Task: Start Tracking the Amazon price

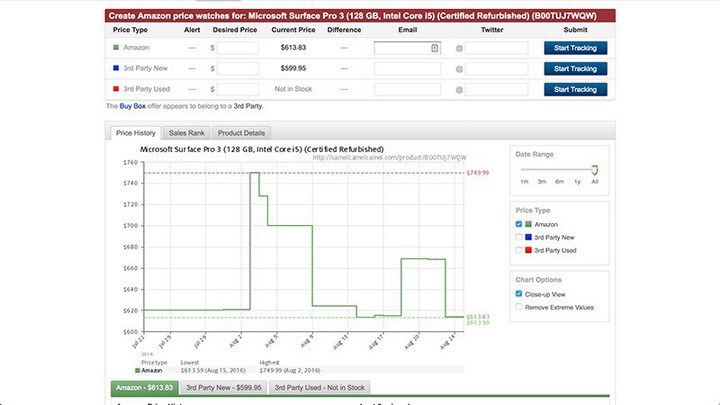Action: (x=575, y=48)
